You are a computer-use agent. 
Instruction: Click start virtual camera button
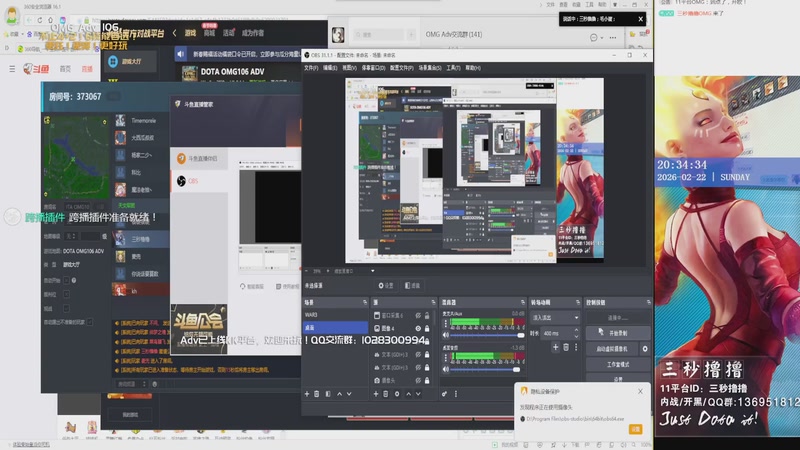612,349
